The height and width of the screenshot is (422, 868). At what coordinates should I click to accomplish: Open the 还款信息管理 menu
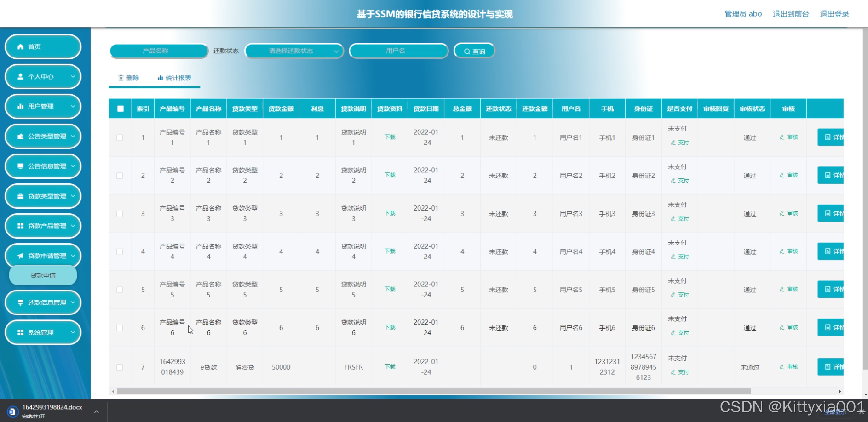(x=43, y=302)
